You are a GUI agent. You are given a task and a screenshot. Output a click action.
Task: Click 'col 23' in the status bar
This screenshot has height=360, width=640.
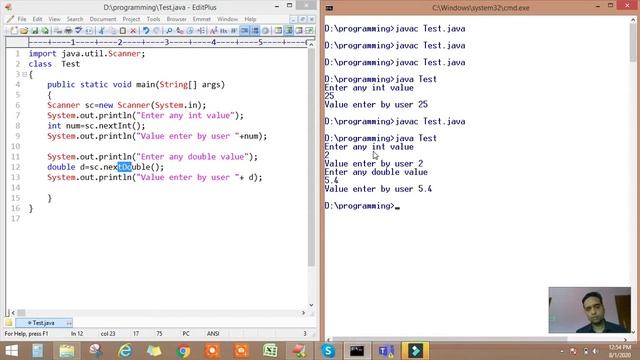108,334
